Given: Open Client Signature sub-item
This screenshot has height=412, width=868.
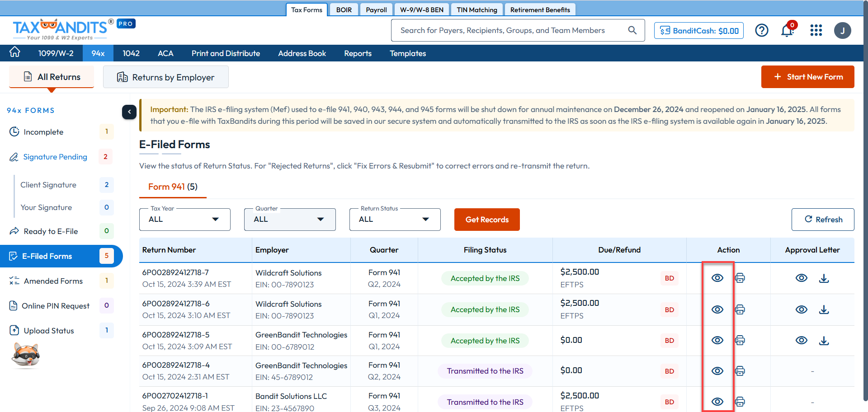Looking at the screenshot, I should pyautogui.click(x=66, y=185).
